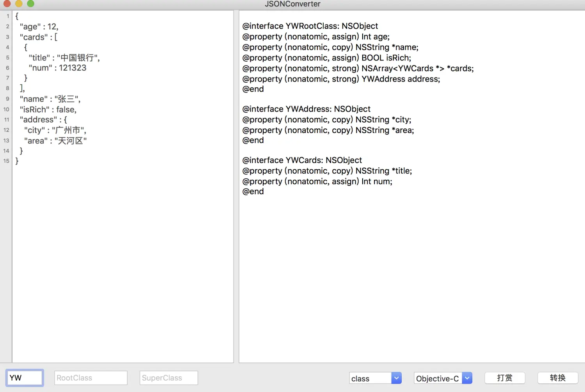Click the "name" : "张三" line
The height and width of the screenshot is (392, 585).
coord(50,99)
